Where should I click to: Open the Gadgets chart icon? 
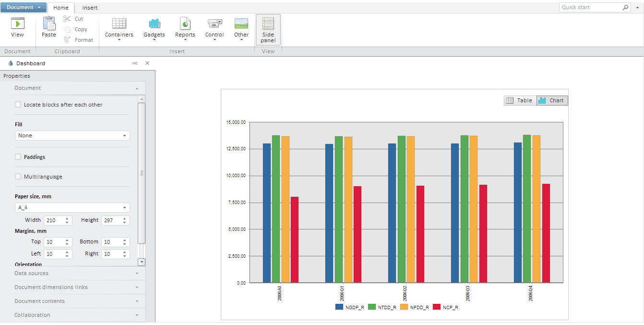coord(154,23)
